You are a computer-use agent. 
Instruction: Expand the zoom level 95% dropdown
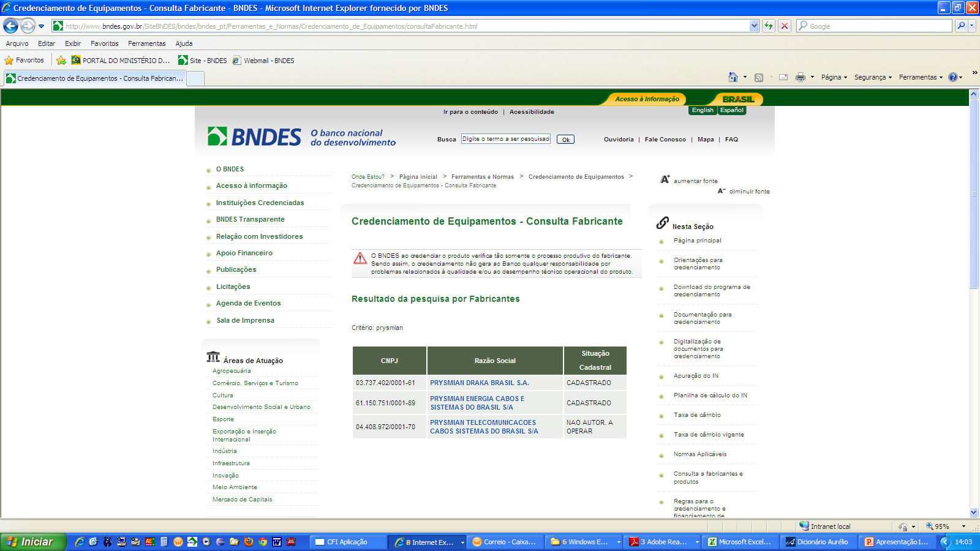tap(963, 527)
